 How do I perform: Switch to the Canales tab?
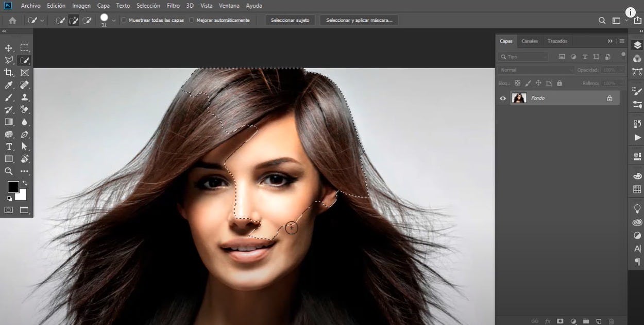(x=530, y=41)
